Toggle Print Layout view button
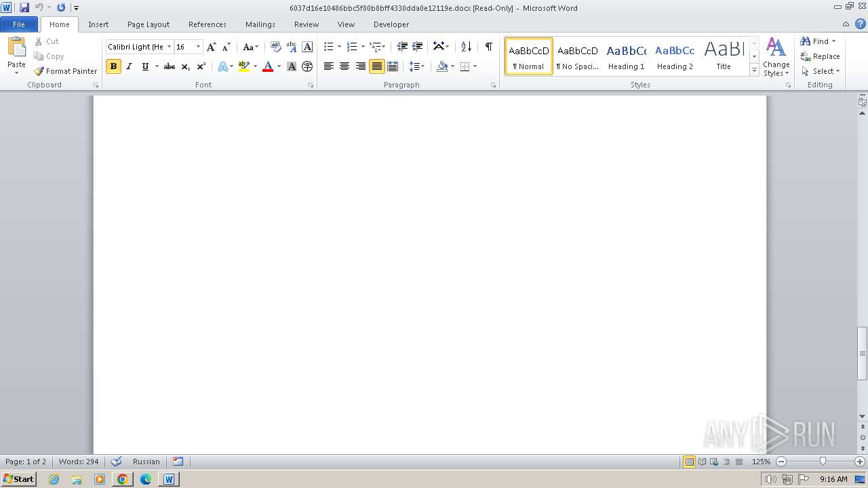Viewport: 868px width, 488px height. click(x=689, y=462)
